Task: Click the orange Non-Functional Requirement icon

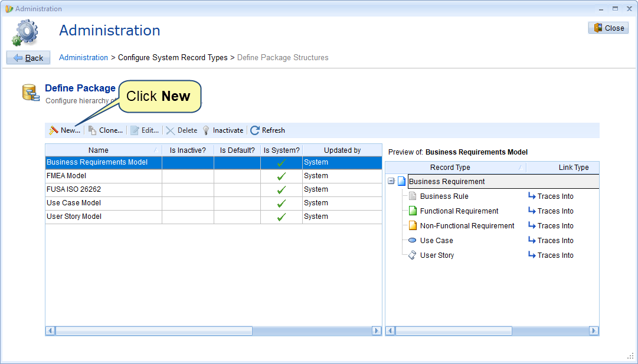Action: point(413,225)
